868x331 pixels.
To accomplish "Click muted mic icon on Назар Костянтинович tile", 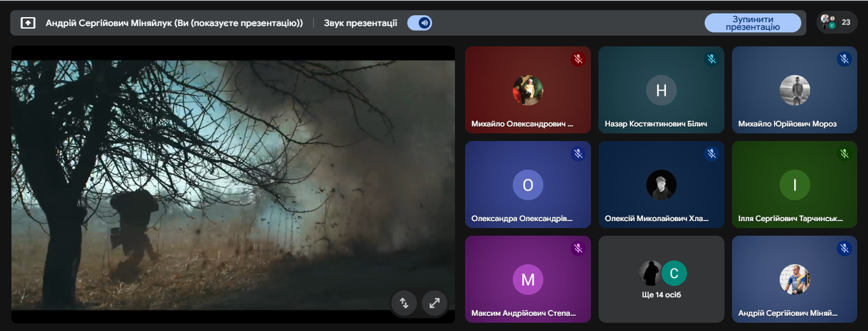I will pos(711,60).
